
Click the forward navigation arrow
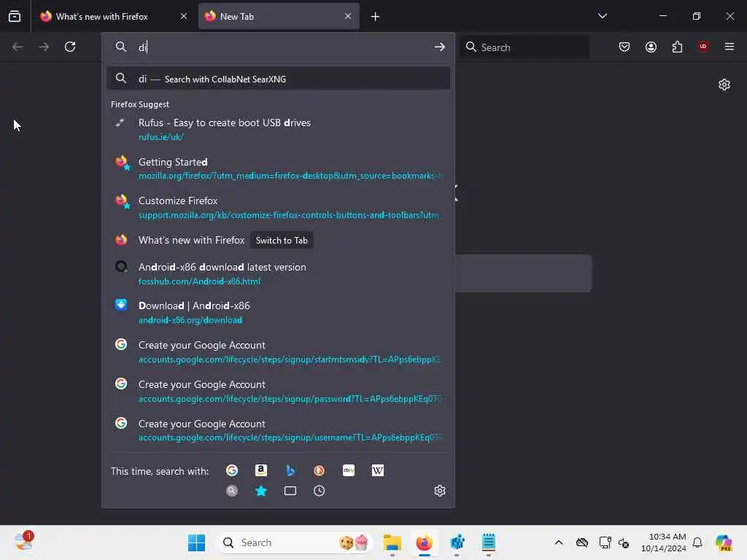click(x=44, y=47)
